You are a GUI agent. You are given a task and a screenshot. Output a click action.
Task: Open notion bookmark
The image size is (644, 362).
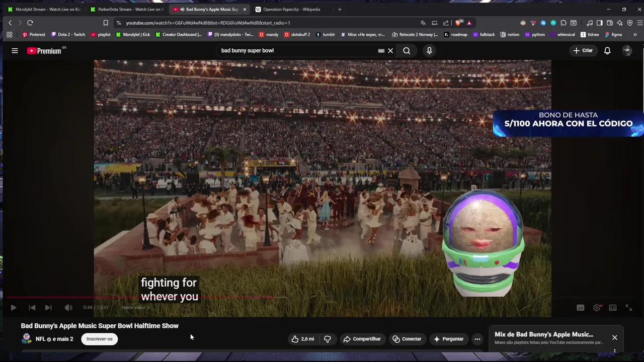tap(510, 35)
